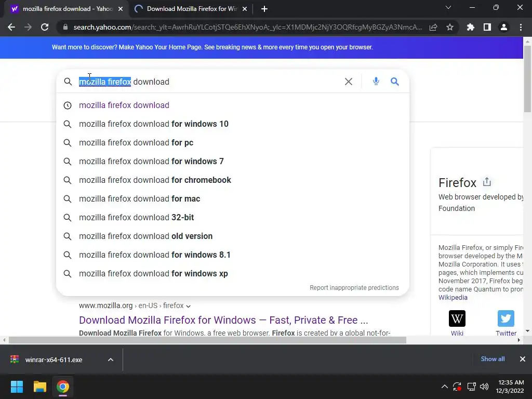
Task: Close the downloads bar
Action: (x=523, y=359)
